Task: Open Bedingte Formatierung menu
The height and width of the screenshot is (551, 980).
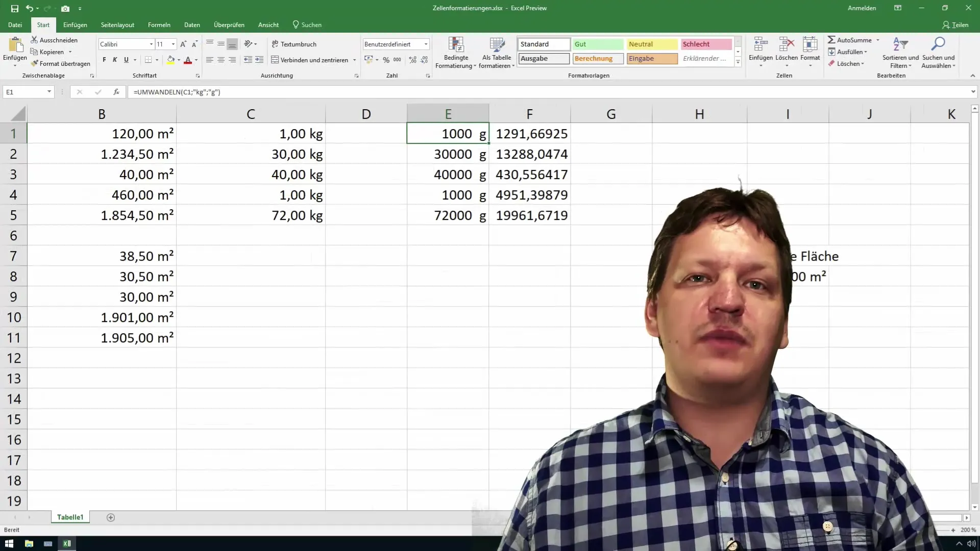Action: tap(455, 53)
